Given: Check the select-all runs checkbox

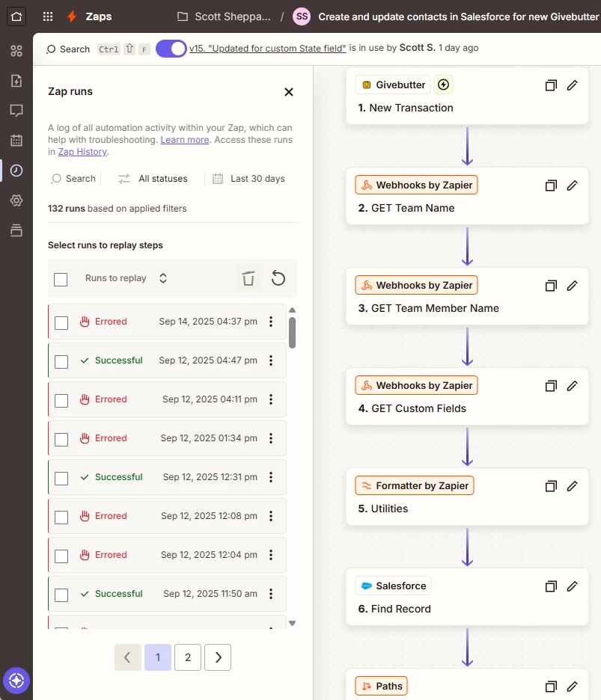Looking at the screenshot, I should (61, 280).
